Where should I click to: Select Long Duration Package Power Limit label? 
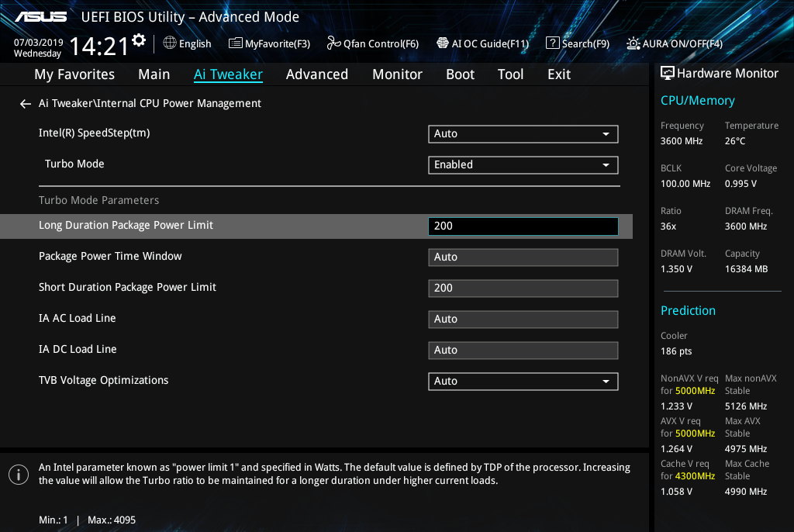(126, 226)
